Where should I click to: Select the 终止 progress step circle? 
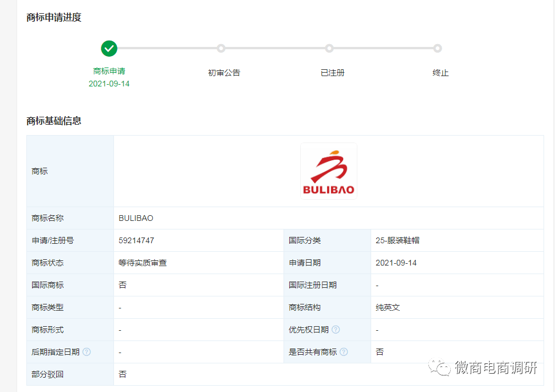coord(438,49)
